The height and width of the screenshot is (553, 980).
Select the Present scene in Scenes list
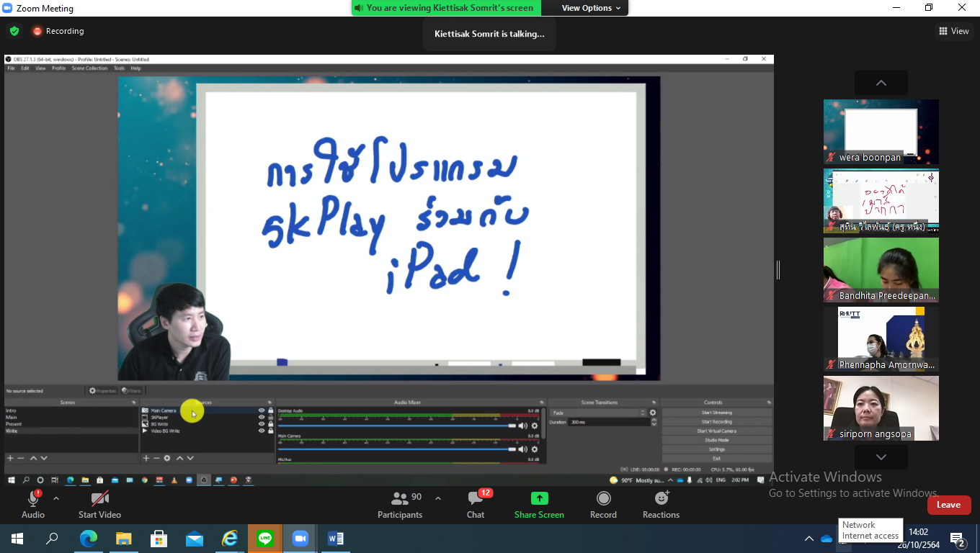(71, 424)
